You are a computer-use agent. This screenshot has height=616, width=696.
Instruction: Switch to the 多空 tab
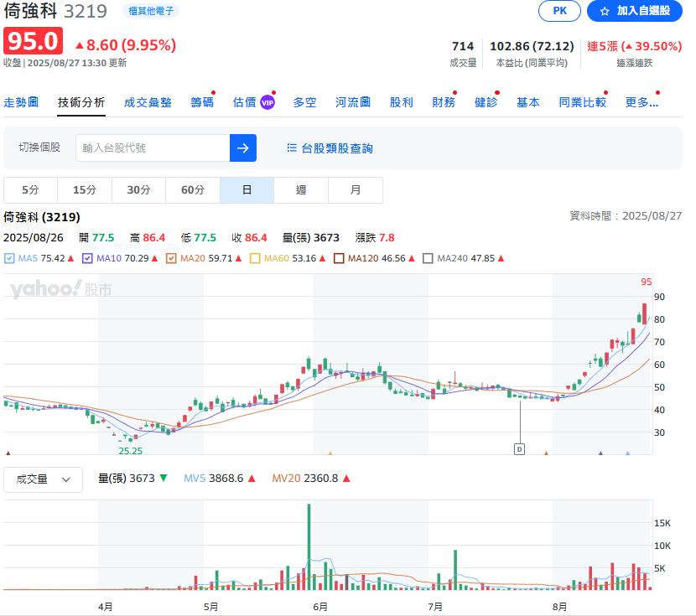[x=304, y=102]
